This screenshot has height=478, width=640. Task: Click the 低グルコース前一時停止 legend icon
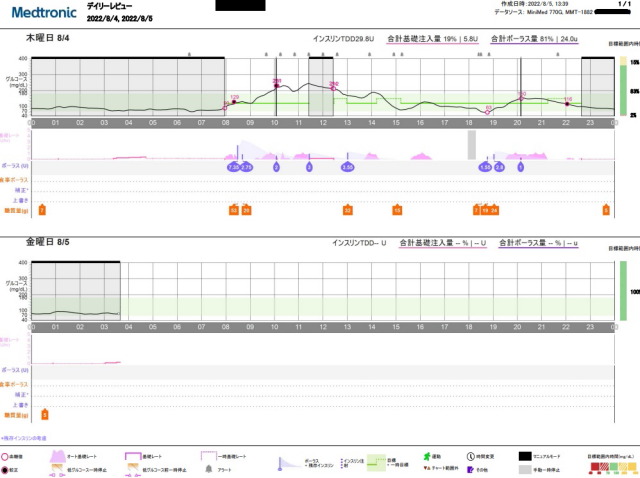pos(133,470)
